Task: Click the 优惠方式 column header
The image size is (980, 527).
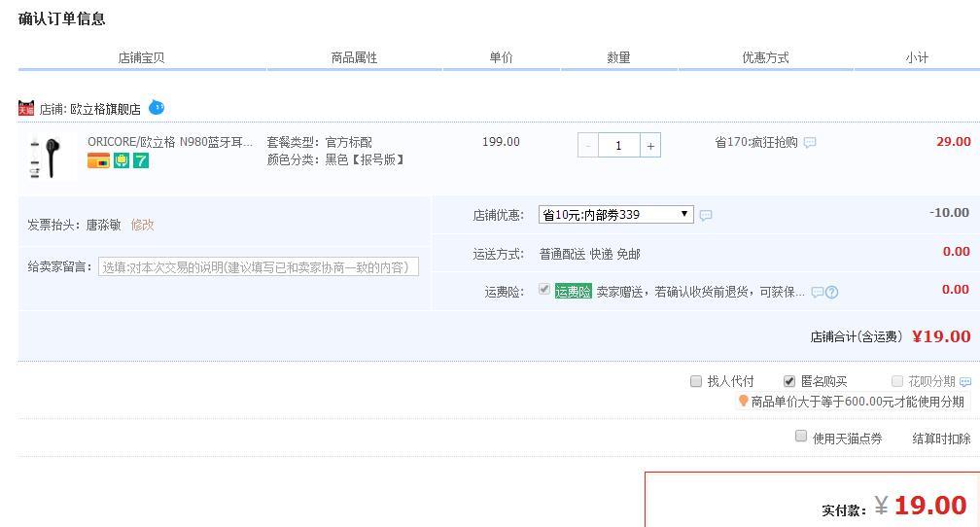Action: coord(766,57)
